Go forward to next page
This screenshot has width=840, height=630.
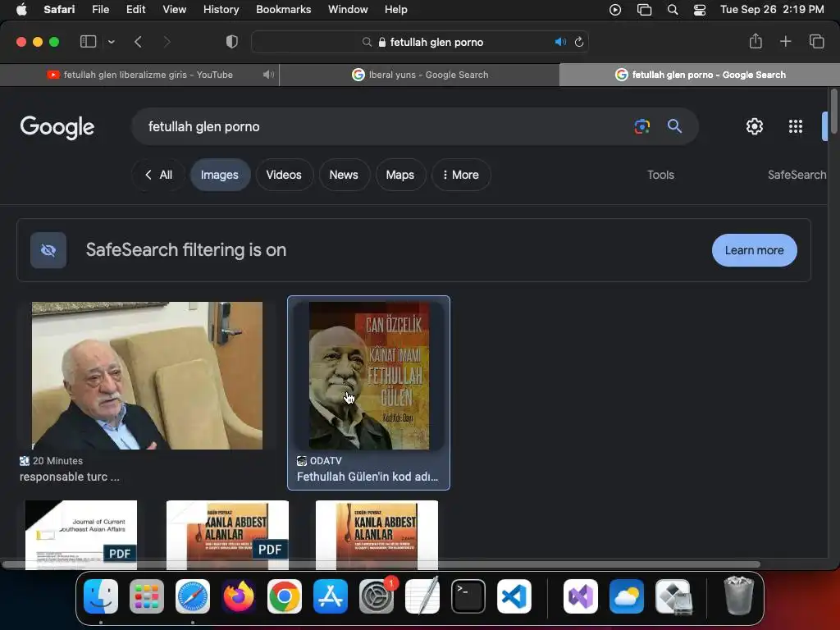pyautogui.click(x=167, y=42)
